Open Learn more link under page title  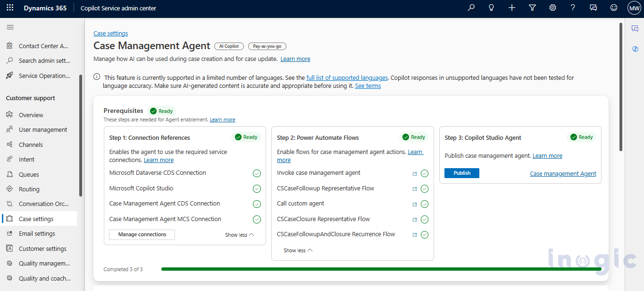(295, 59)
